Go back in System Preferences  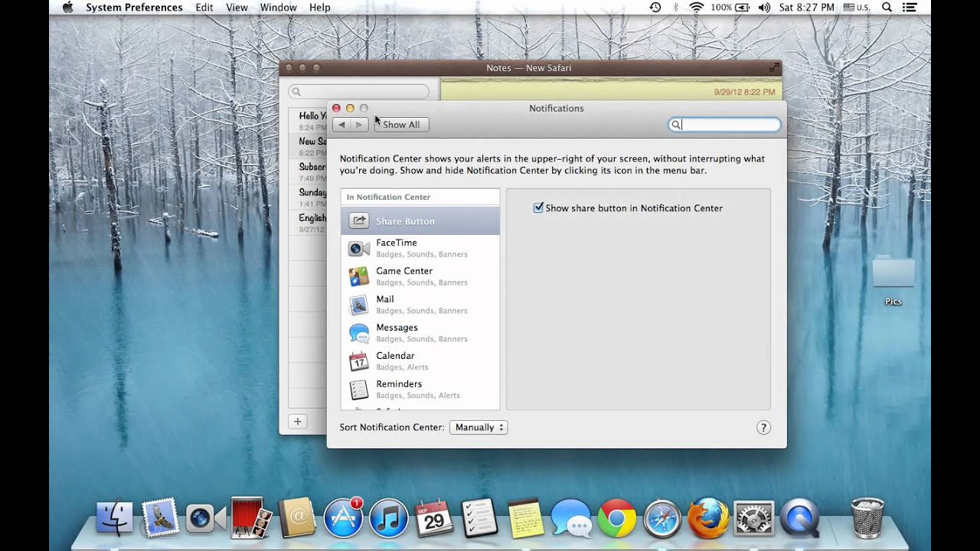coord(341,125)
